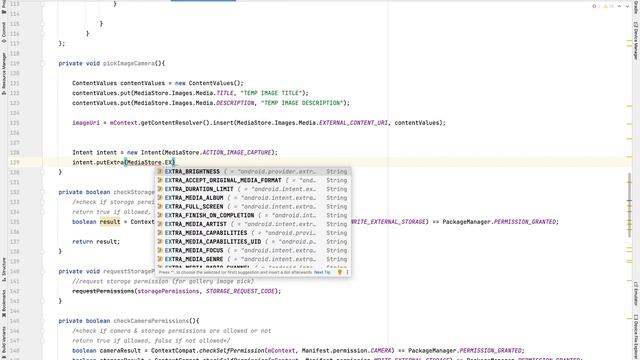Click the checkCameraPermissions method name
The height and width of the screenshot is (360, 640).
[x=151, y=321]
